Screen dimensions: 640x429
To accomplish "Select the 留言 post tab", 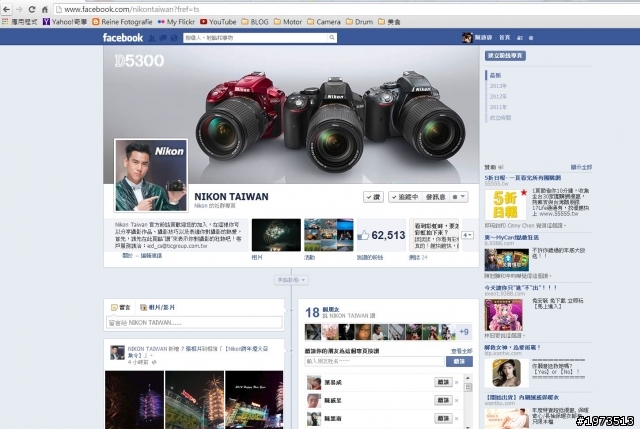I will coord(120,307).
